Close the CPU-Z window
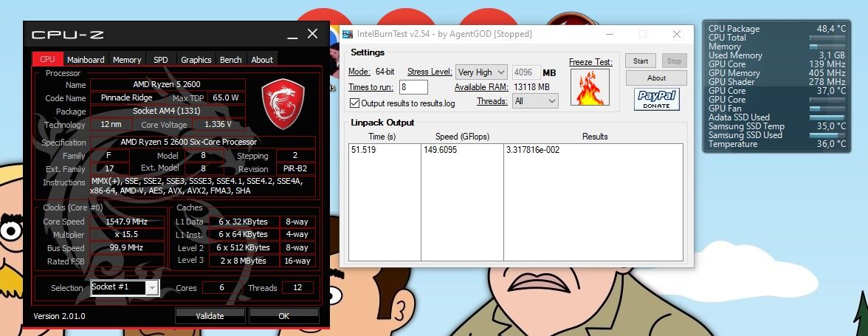This screenshot has width=868, height=336. click(313, 34)
